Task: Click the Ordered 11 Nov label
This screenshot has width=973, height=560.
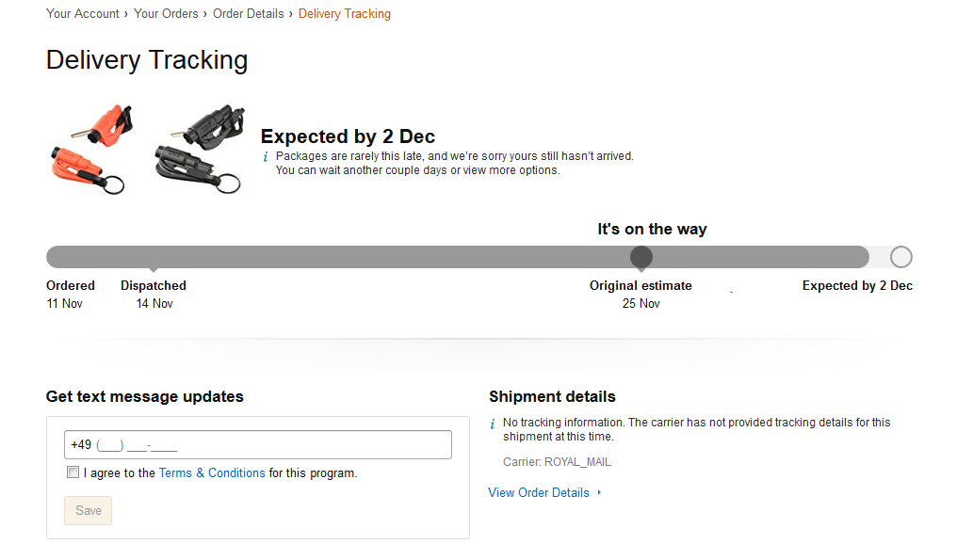Action: click(x=71, y=294)
